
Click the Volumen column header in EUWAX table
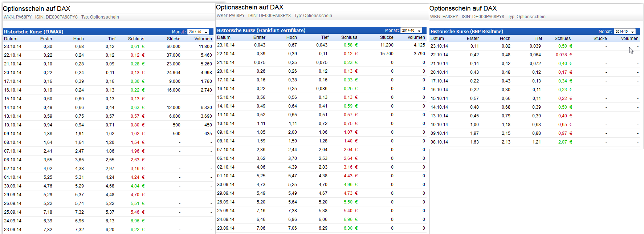(203, 39)
